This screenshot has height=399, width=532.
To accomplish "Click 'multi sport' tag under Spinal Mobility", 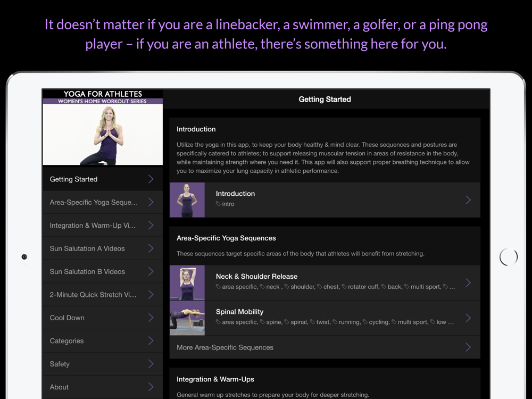I will [410, 322].
